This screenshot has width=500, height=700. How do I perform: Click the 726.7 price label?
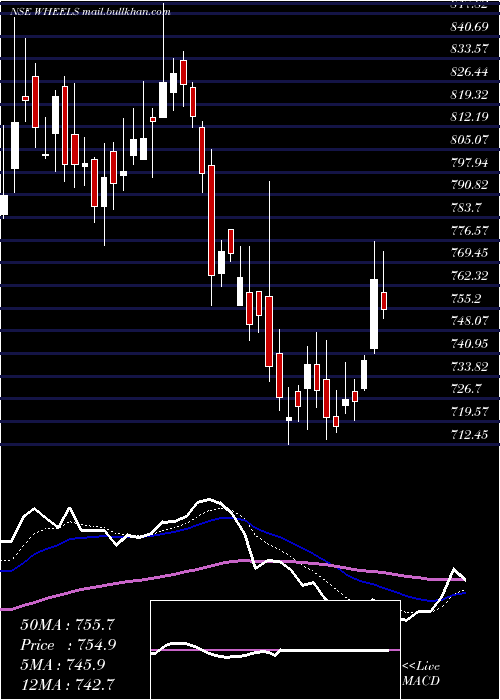[466, 389]
